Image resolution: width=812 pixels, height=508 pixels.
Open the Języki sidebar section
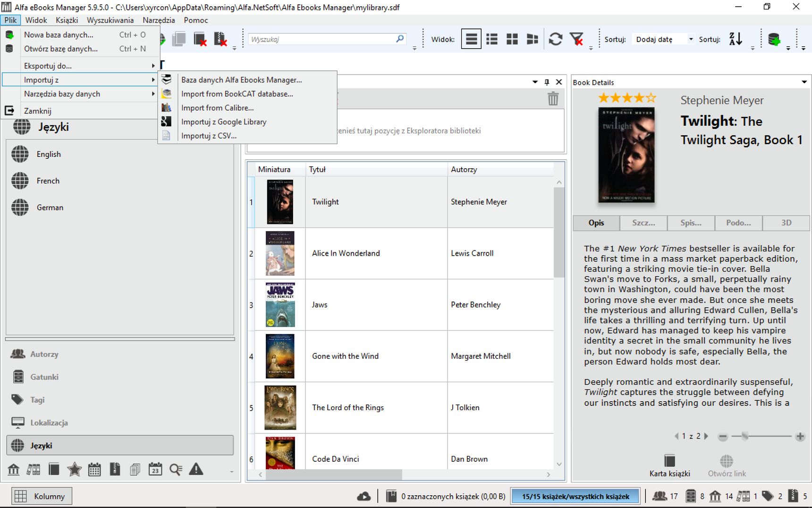point(120,445)
